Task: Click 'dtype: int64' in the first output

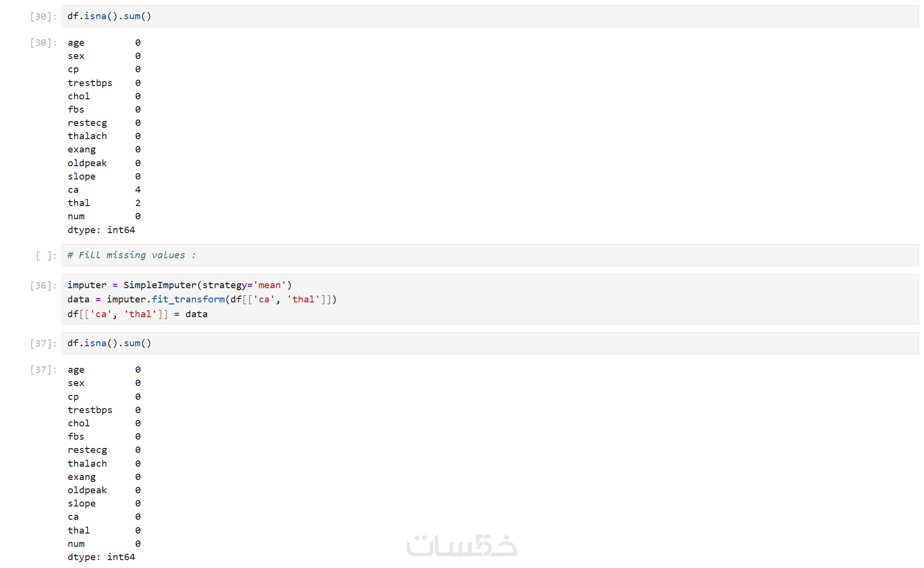Action: pyautogui.click(x=101, y=230)
